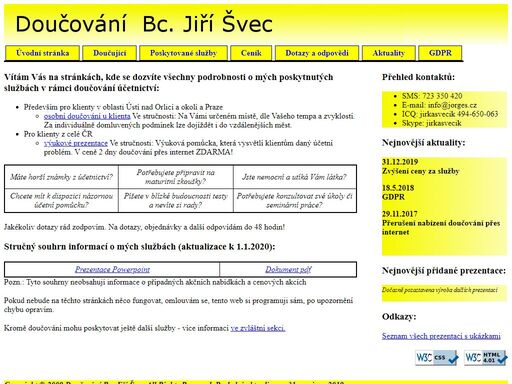Click the W3C HTML 4.01 validation badge

(486, 358)
